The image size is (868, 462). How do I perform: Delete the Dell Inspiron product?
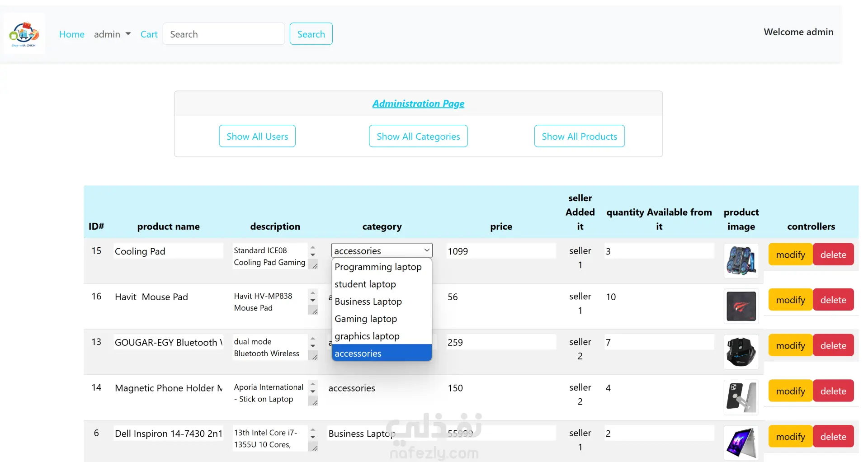pyautogui.click(x=833, y=437)
